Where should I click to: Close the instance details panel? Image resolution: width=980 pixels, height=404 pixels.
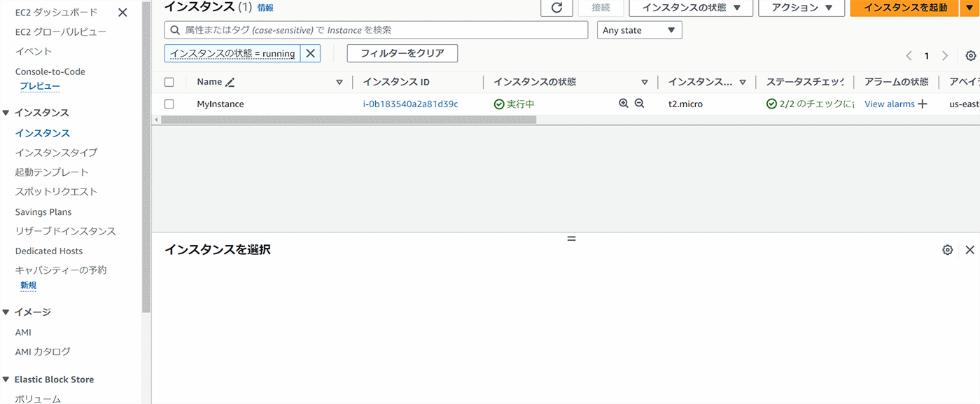969,250
